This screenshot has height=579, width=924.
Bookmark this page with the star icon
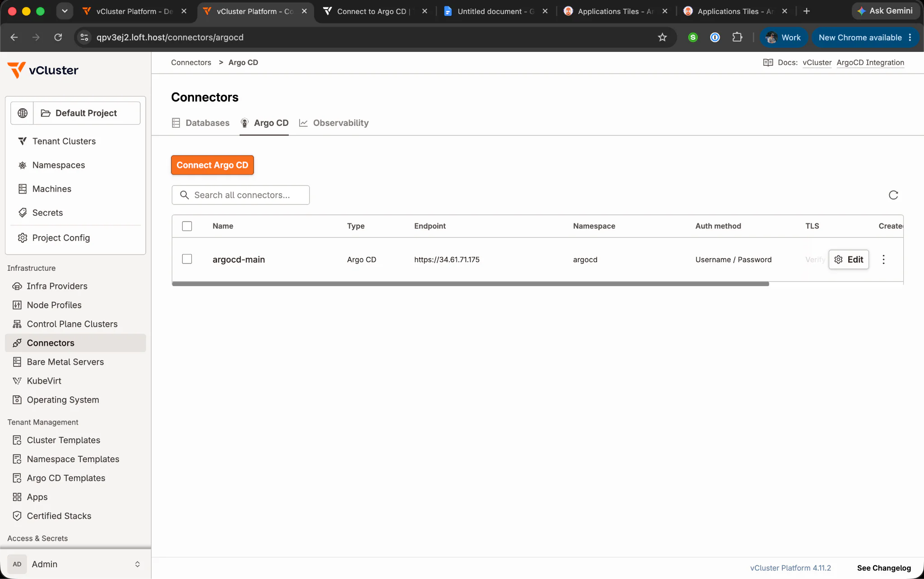pos(662,37)
